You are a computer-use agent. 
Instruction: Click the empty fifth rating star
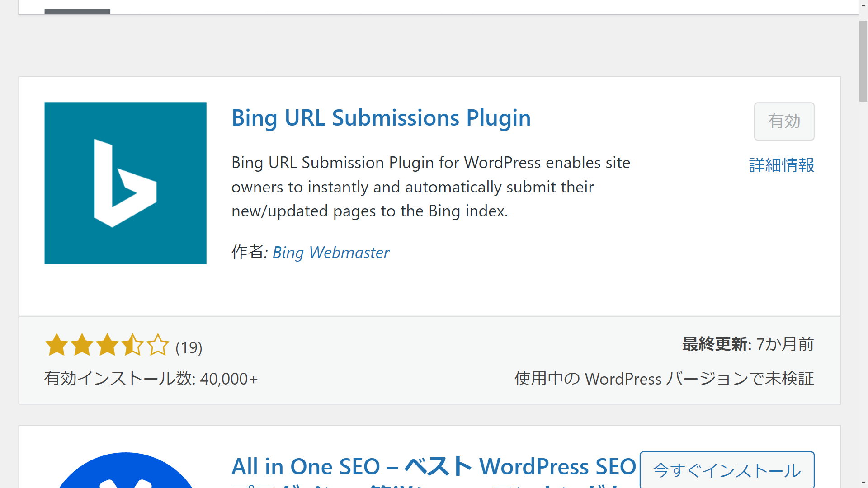click(159, 346)
